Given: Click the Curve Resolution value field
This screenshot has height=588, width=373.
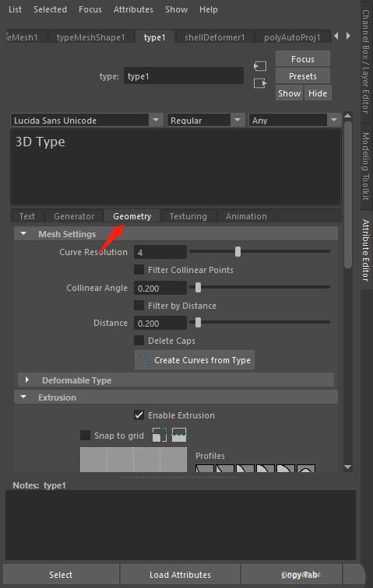Looking at the screenshot, I should [160, 252].
